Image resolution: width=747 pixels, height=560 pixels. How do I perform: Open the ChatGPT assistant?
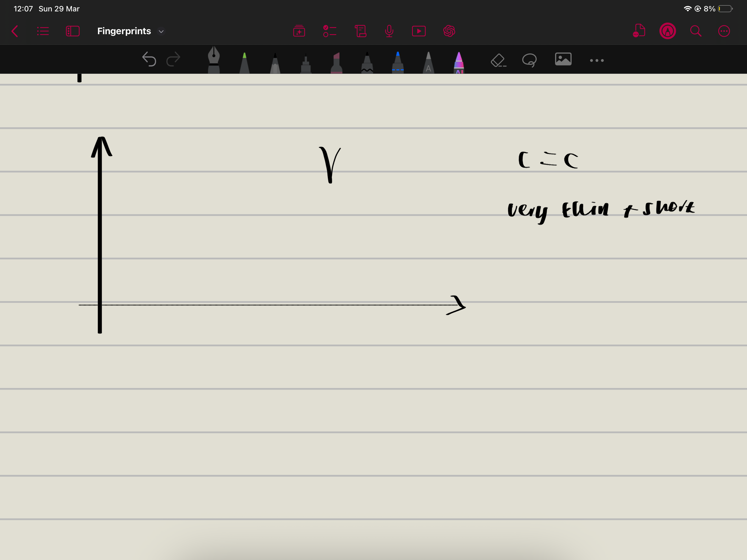click(450, 31)
